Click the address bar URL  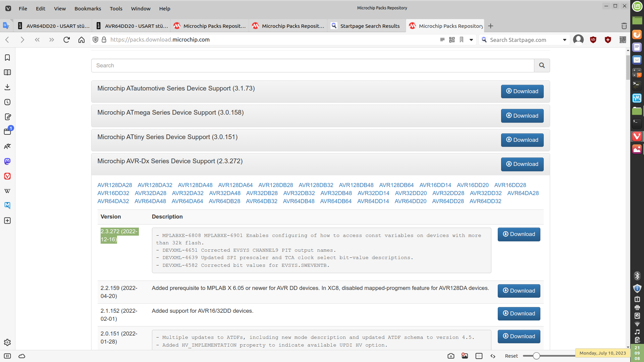(160, 40)
